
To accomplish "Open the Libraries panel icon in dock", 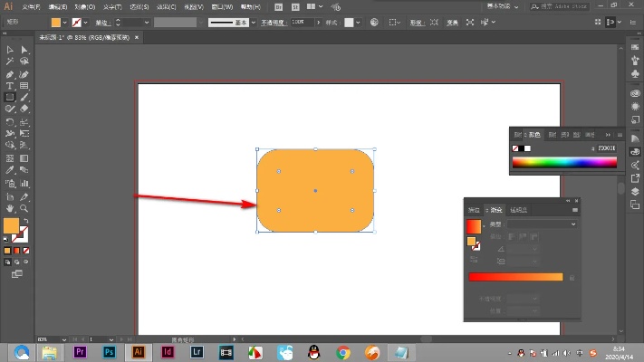I will click(x=635, y=93).
